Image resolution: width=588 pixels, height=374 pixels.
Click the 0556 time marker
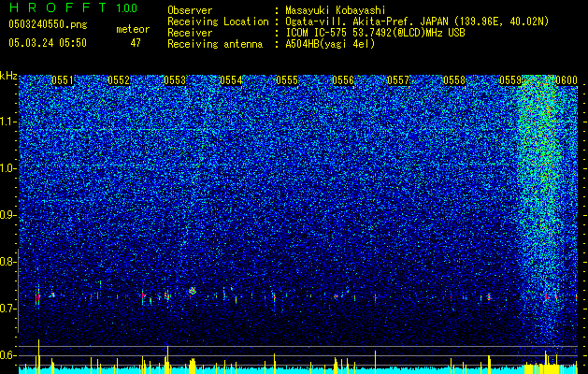pyautogui.click(x=343, y=80)
